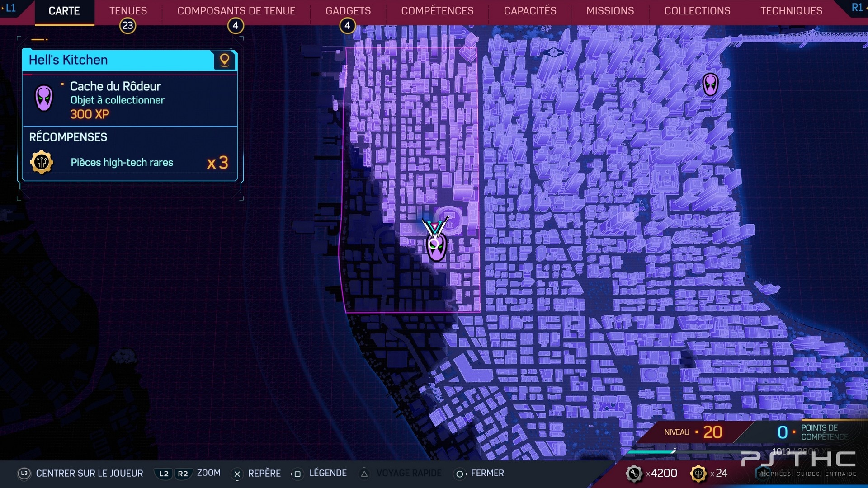This screenshot has height=488, width=868.
Task: Click the L2 zoom button icon
Action: (x=164, y=474)
